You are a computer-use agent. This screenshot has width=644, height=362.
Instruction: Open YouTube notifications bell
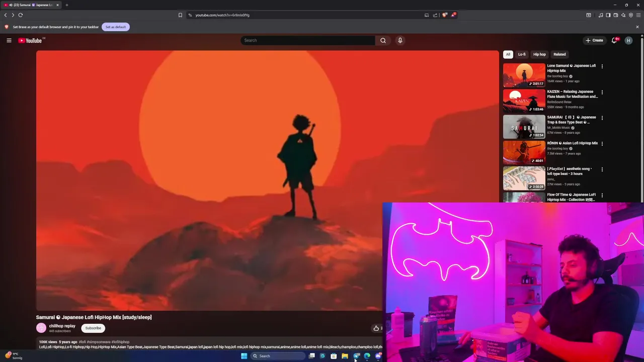[x=614, y=40]
